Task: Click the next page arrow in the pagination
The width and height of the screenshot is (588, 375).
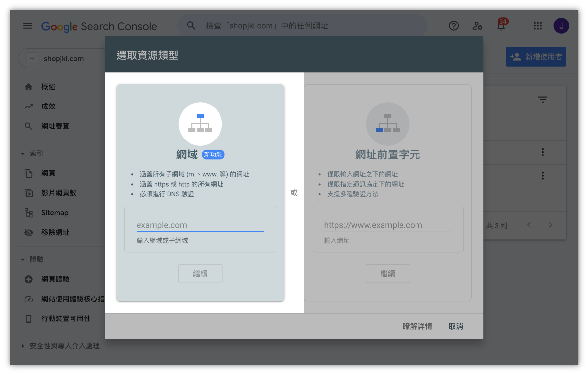Action: pyautogui.click(x=551, y=225)
